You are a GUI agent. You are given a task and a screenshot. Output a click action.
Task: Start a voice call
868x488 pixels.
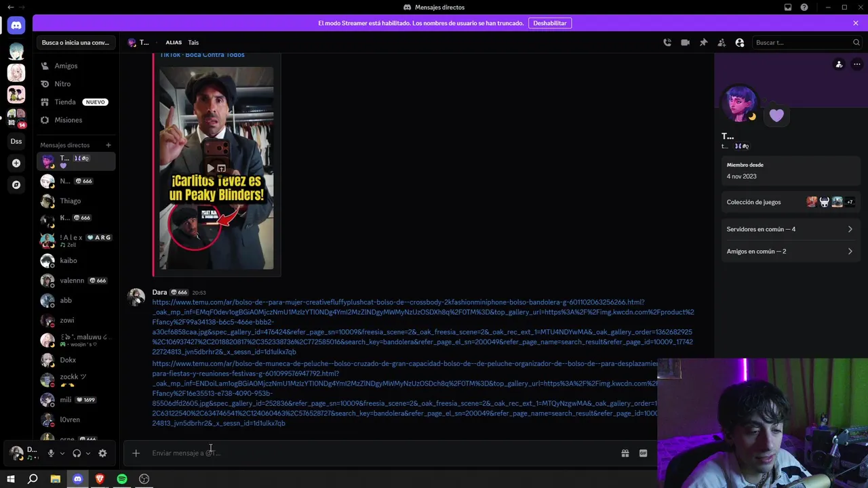667,43
